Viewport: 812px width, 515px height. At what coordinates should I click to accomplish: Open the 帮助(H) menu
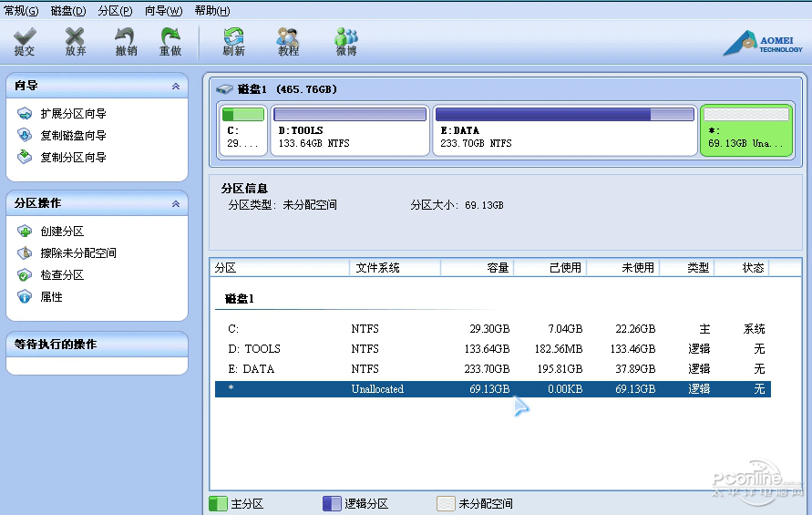tap(211, 11)
